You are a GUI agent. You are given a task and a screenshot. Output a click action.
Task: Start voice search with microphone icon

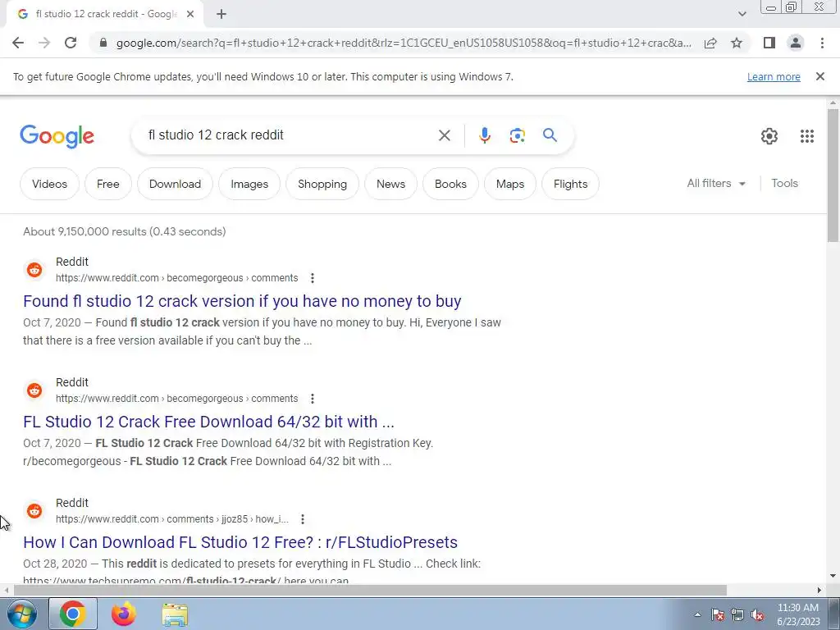click(484, 135)
